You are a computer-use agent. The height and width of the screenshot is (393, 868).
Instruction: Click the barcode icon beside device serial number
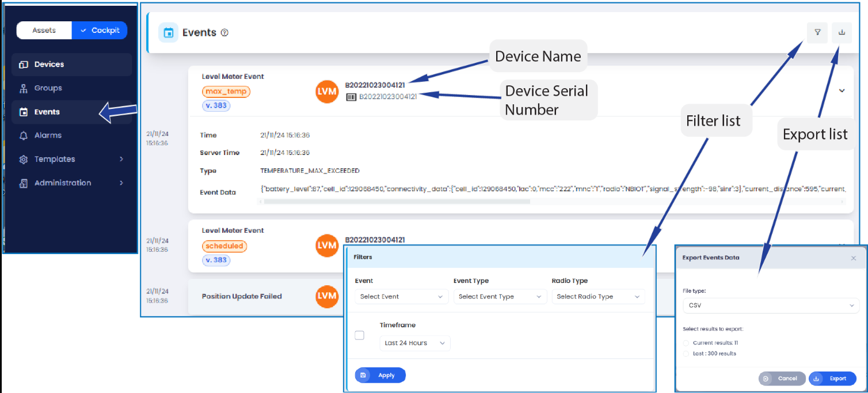(351, 97)
